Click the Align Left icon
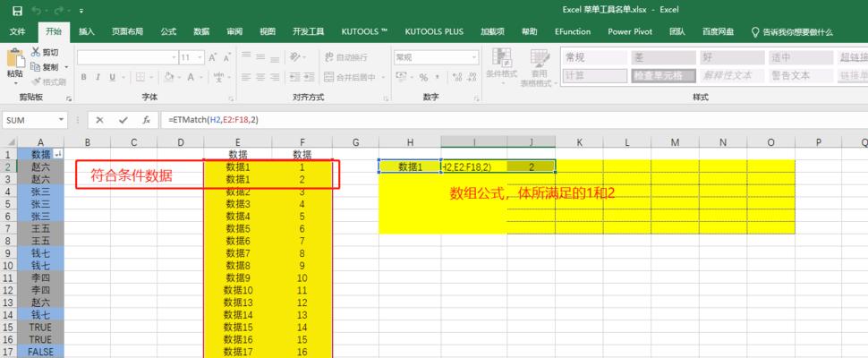Image resolution: width=868 pixels, height=358 pixels. pos(246,77)
